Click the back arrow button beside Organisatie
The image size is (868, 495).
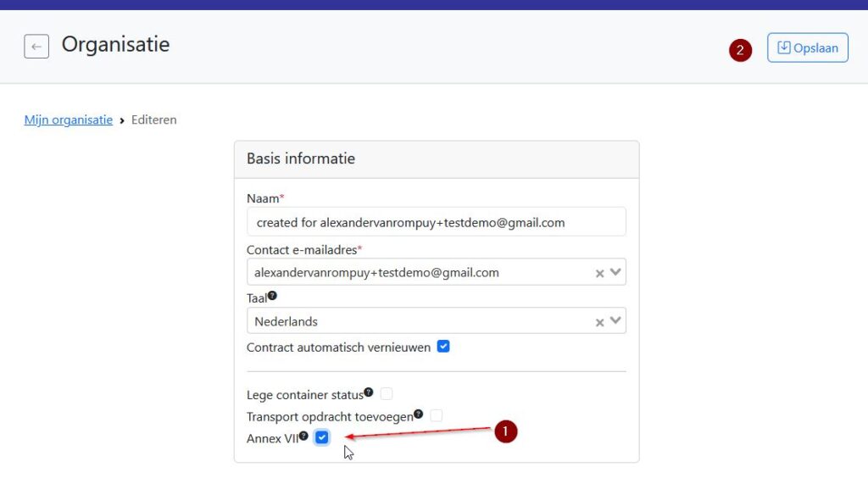[36, 47]
